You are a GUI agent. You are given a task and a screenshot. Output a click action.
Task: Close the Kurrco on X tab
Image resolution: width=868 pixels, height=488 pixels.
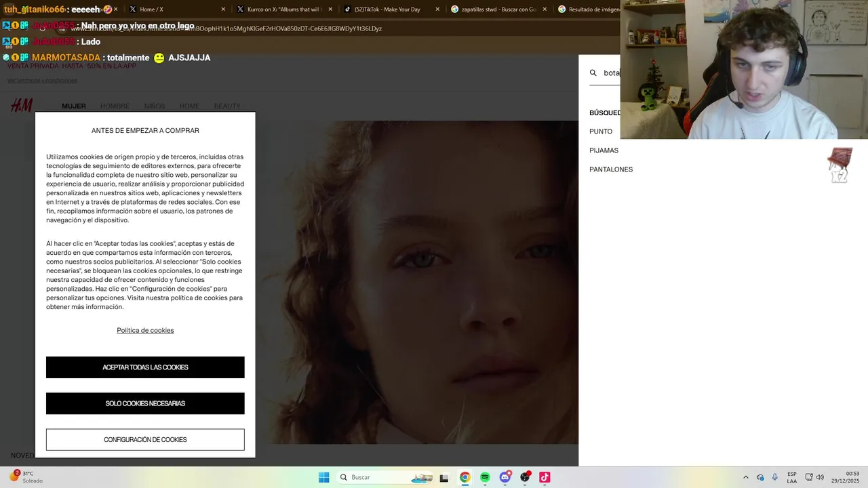(330, 9)
